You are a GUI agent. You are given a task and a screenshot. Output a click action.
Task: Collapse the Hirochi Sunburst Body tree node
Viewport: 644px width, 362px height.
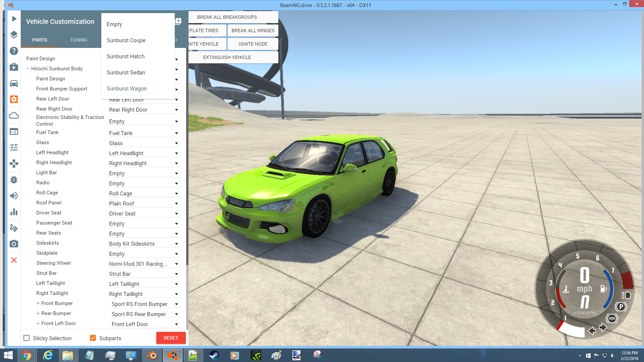(x=28, y=69)
